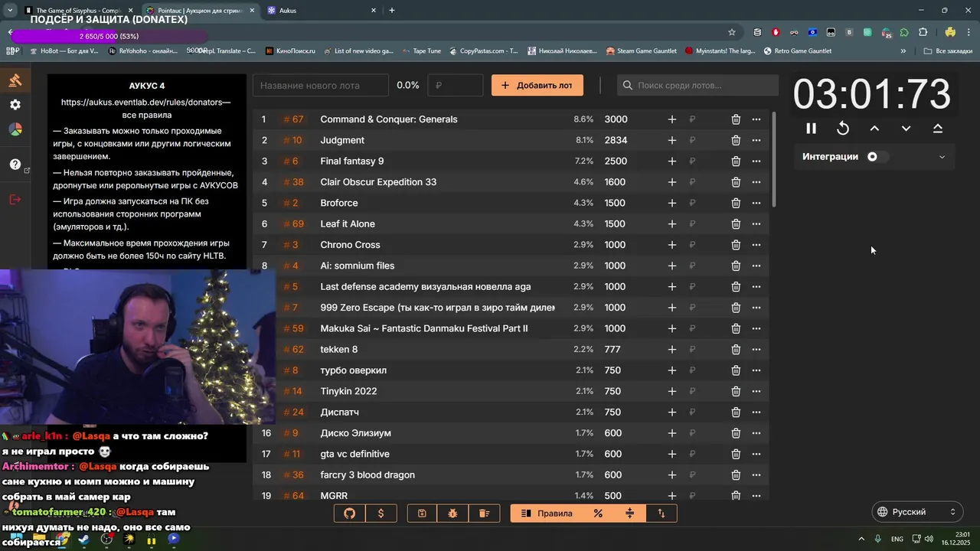Focus Название нового лота input field
The height and width of the screenshot is (551, 980).
point(321,85)
